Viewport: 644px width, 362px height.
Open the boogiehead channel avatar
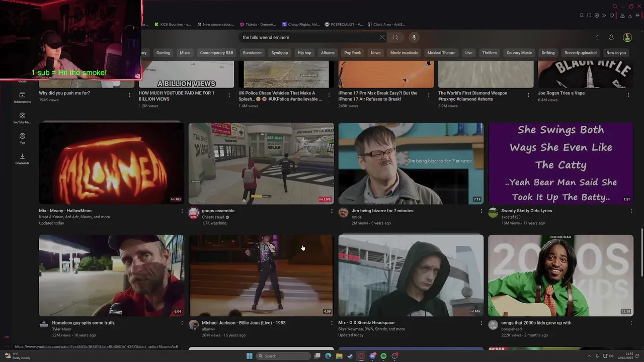tap(493, 325)
